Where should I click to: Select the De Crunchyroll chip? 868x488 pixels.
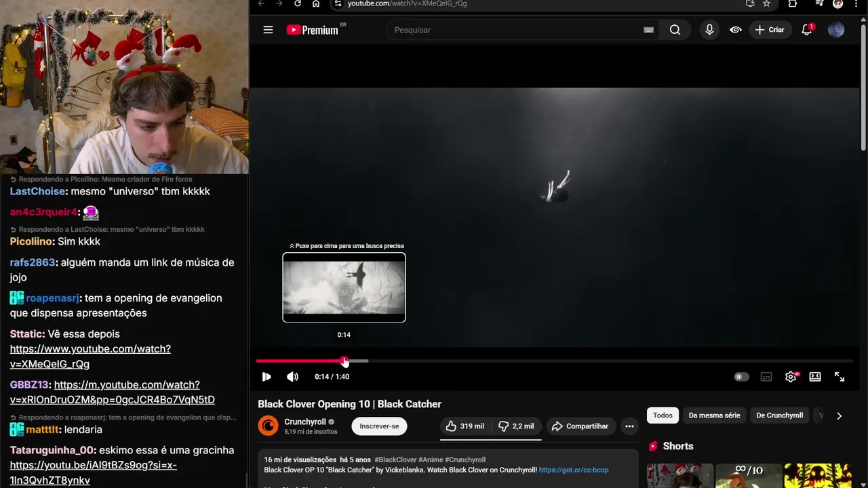point(779,415)
